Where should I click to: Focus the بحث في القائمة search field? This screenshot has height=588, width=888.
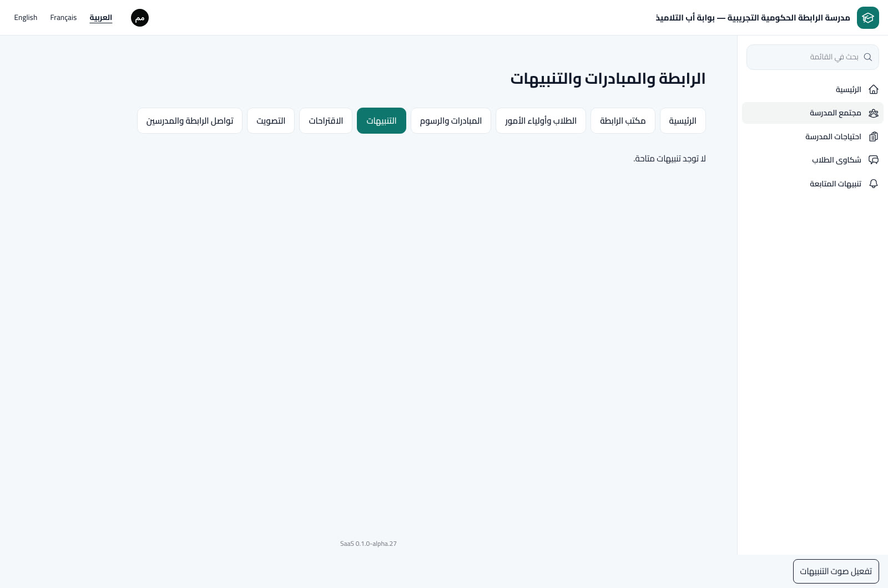813,57
